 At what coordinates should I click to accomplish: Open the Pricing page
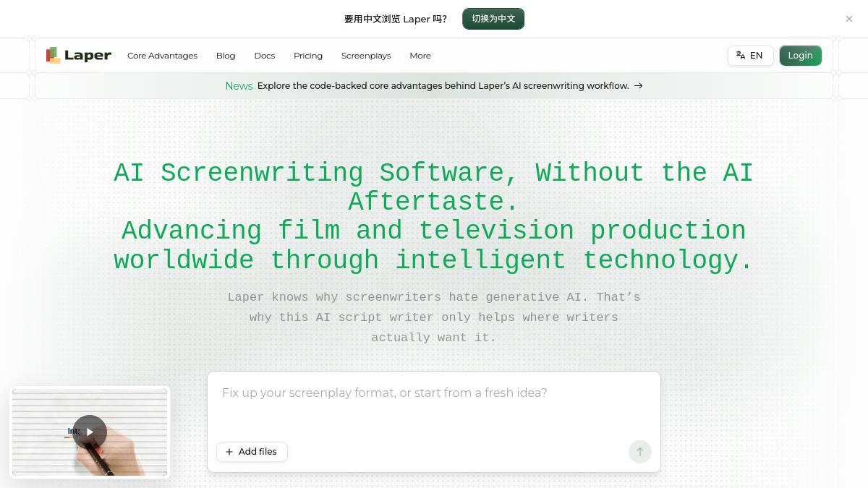[x=308, y=56]
